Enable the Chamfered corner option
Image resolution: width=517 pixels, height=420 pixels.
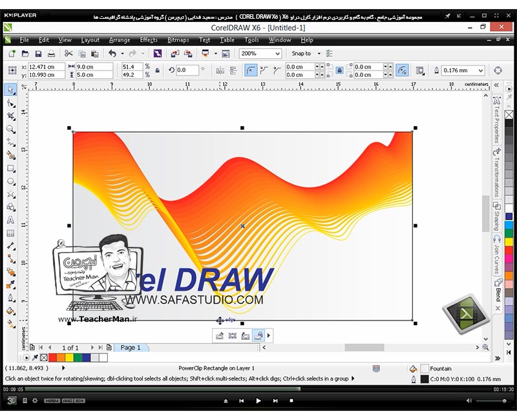277,70
